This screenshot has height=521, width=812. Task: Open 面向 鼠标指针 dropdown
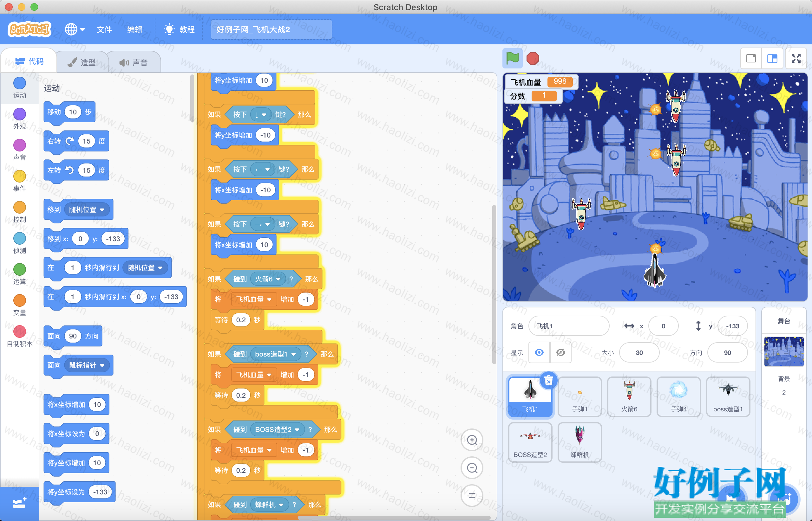87,365
